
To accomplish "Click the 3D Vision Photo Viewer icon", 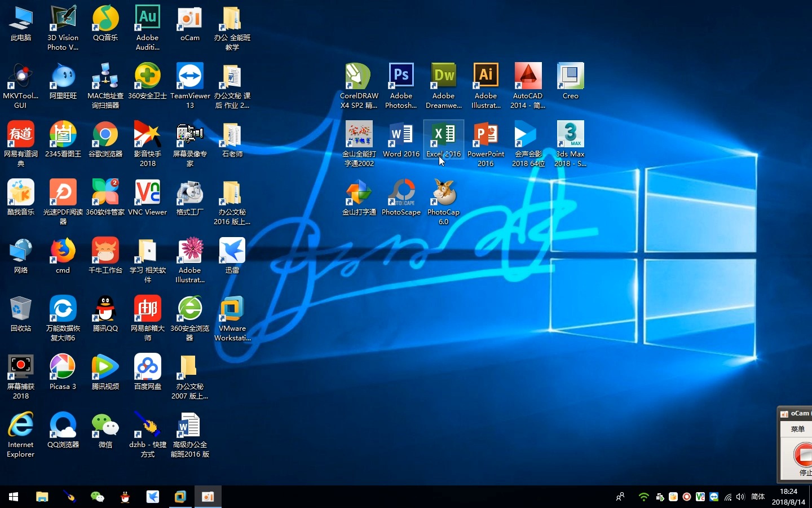I will 63,28.
